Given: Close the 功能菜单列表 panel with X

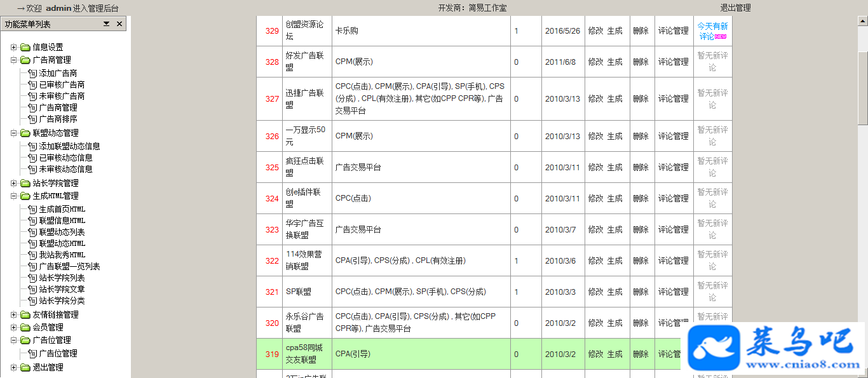Looking at the screenshot, I should tap(119, 24).
